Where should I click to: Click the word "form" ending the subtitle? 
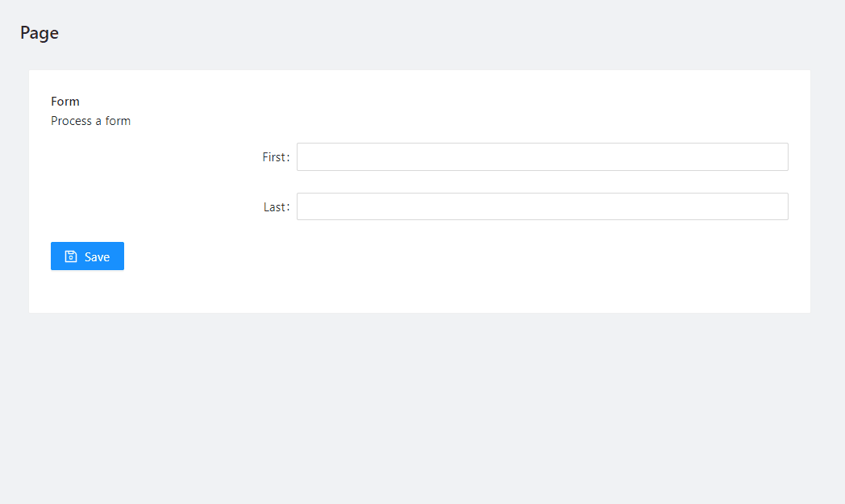point(118,121)
